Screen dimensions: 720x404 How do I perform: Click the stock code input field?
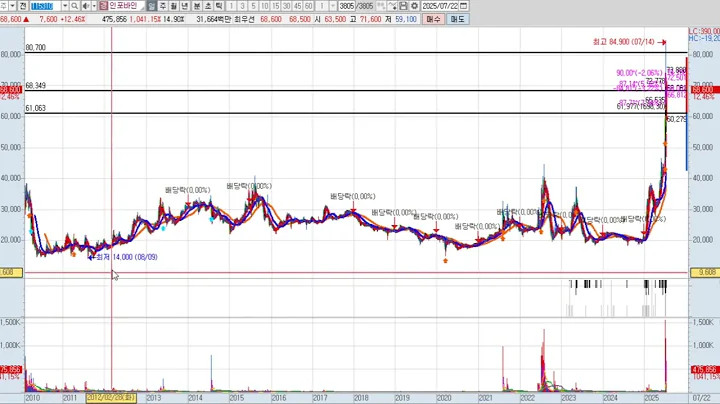(45, 6)
